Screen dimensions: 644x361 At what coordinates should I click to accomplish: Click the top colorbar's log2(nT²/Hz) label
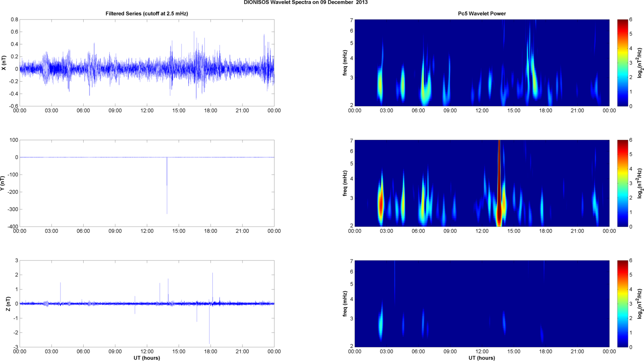coord(640,63)
